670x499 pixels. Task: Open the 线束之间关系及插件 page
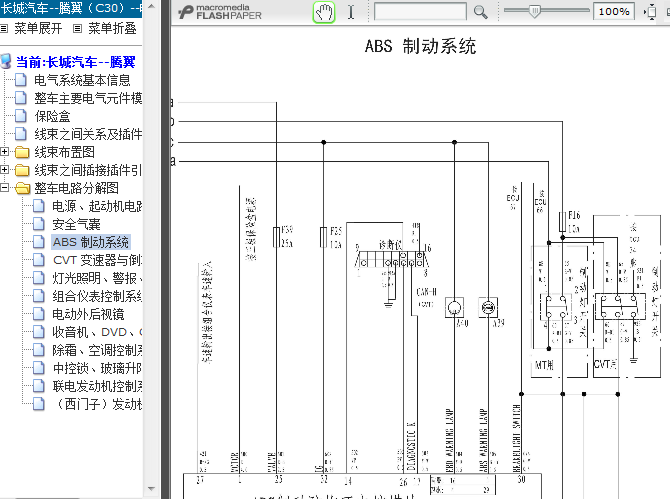[x=88, y=134]
